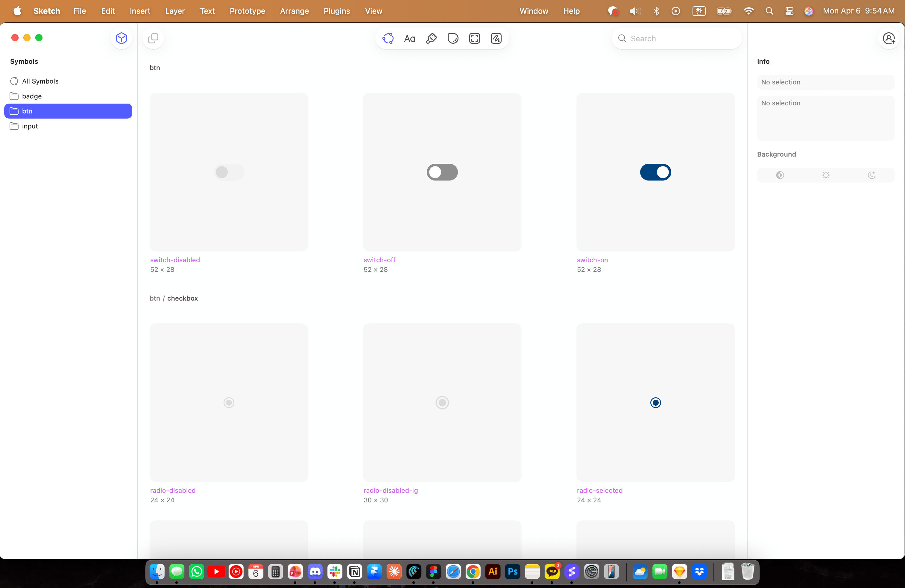The image size is (905, 588).
Task: Open the Plugins menu
Action: [x=336, y=11]
